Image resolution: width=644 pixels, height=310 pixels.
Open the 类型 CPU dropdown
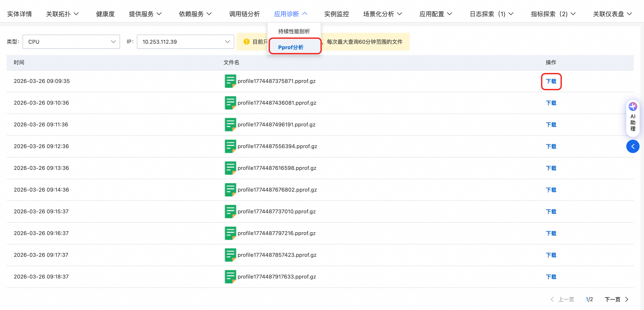coord(71,41)
